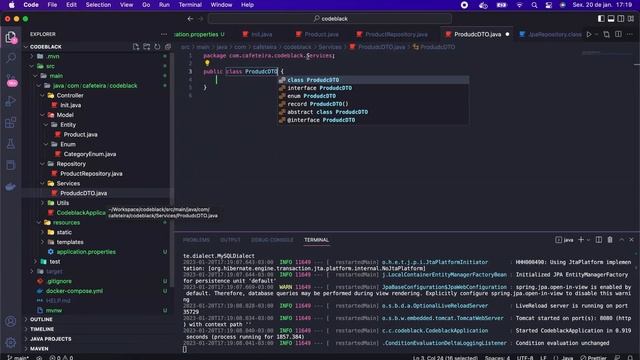Open the Source Control view

[x=11, y=80]
